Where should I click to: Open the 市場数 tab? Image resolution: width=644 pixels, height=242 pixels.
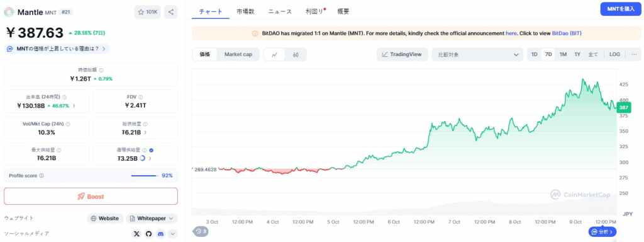245,11
